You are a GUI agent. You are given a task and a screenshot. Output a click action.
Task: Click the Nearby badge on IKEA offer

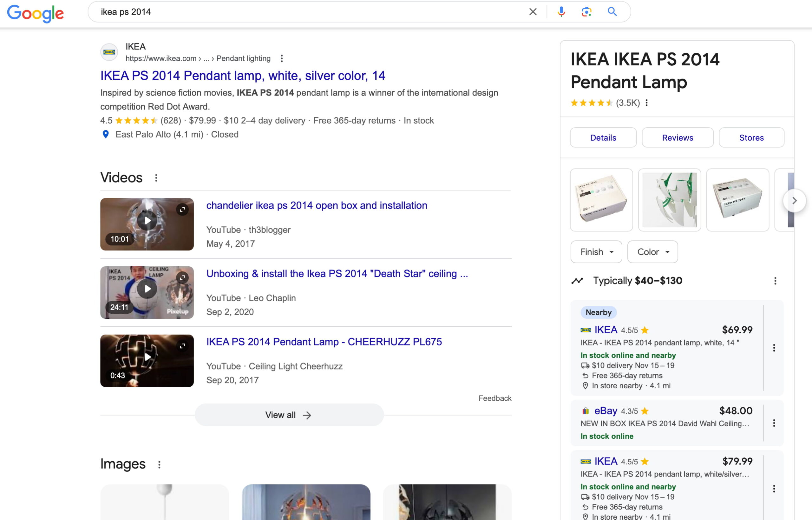click(x=599, y=312)
